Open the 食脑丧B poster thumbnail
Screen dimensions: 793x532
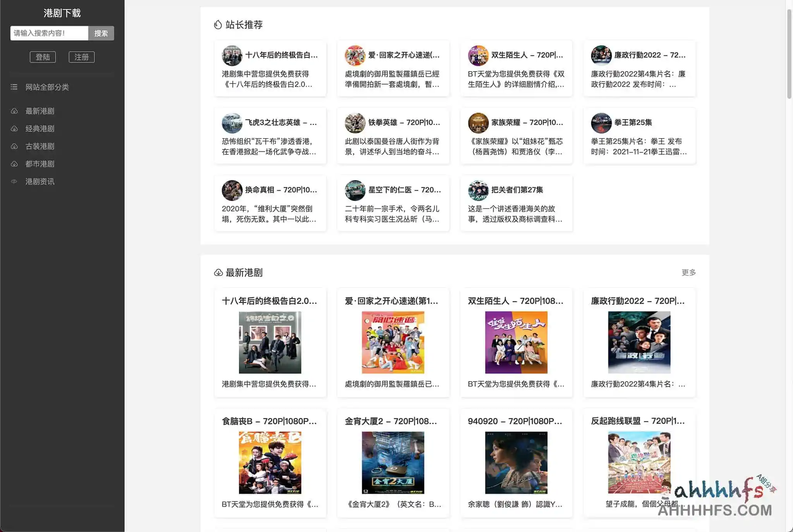pyautogui.click(x=270, y=462)
